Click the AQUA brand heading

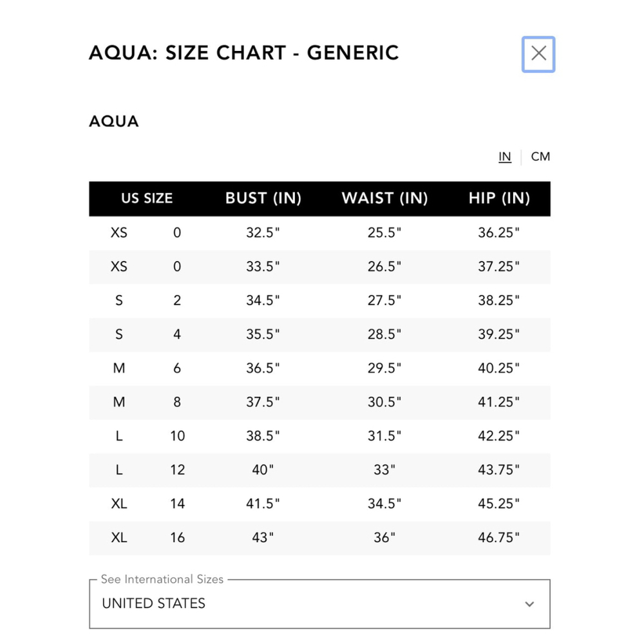click(114, 122)
